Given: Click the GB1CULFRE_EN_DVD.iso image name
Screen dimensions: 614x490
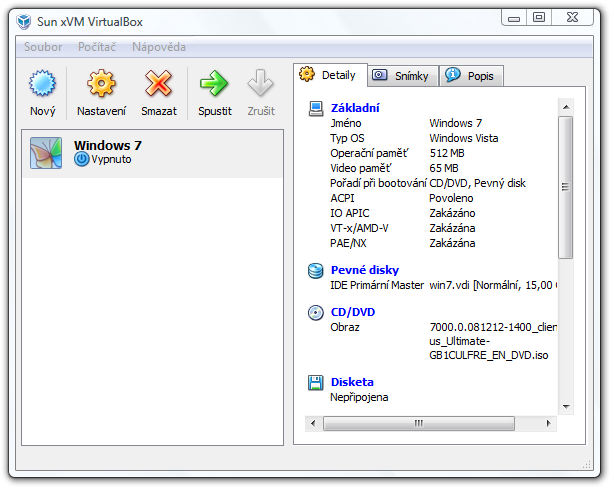Looking at the screenshot, I should tap(489, 356).
